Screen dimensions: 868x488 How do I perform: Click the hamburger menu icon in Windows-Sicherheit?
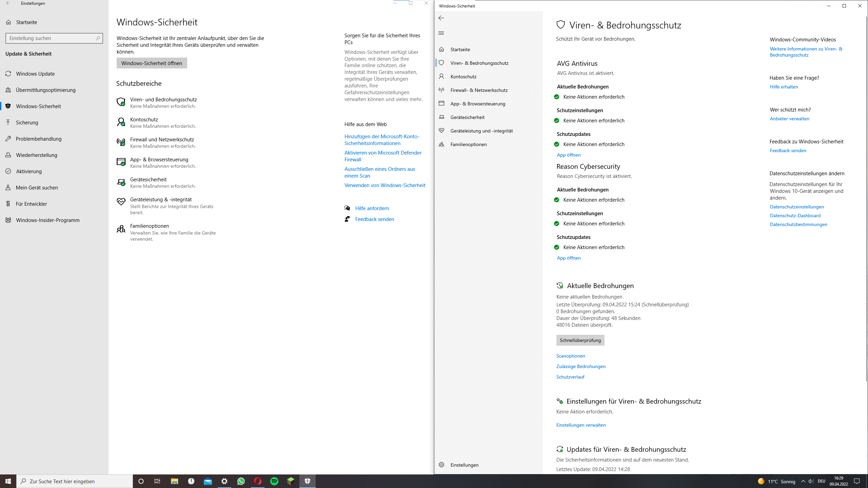pos(441,33)
